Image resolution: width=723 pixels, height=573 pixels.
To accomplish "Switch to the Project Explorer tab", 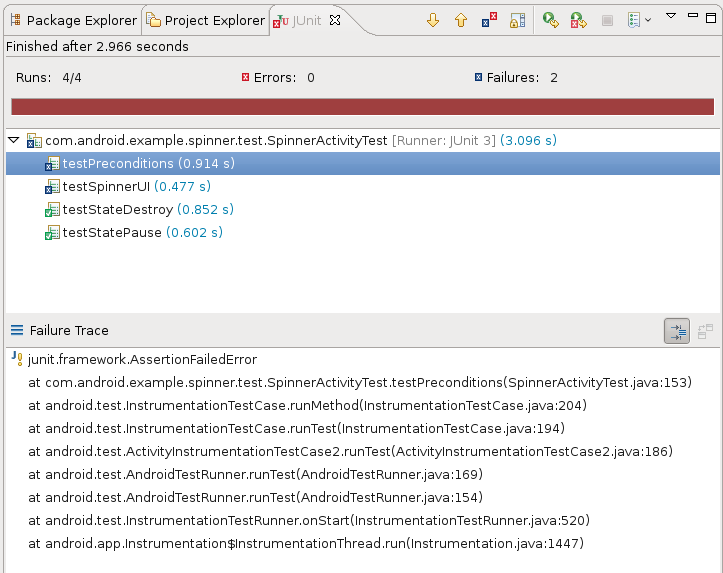I will pos(206,20).
